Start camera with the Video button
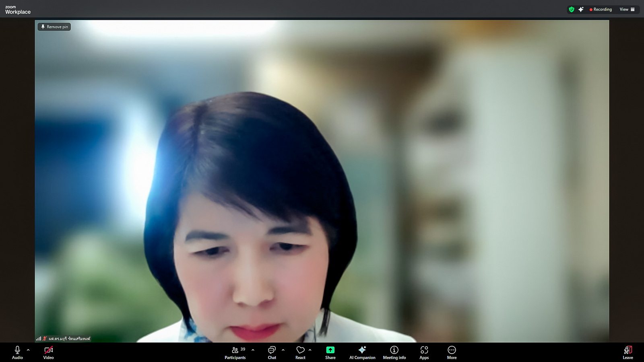 (48, 352)
